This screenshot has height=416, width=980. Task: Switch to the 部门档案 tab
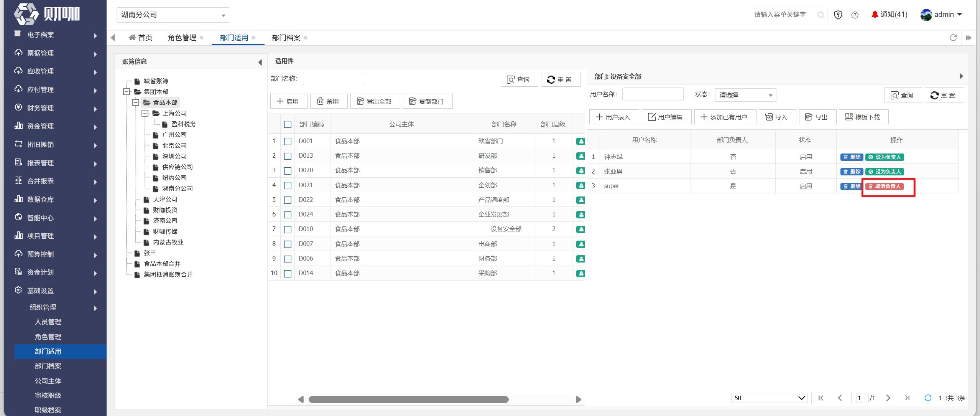coord(286,38)
